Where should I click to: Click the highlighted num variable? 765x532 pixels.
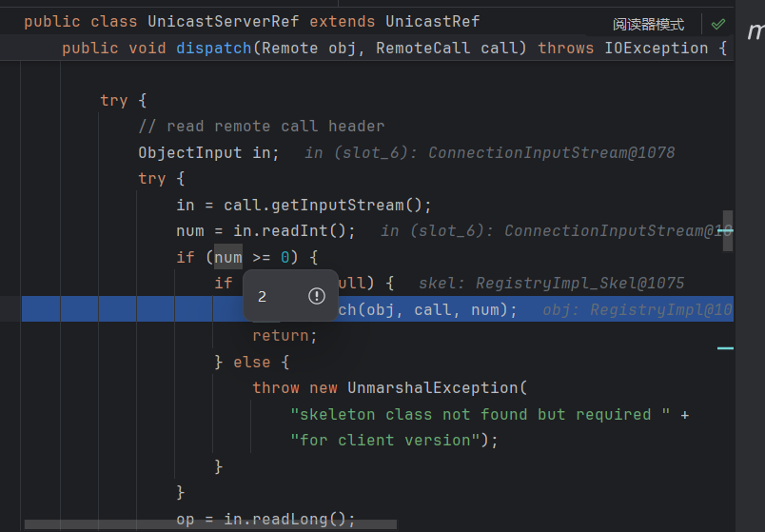click(x=227, y=257)
